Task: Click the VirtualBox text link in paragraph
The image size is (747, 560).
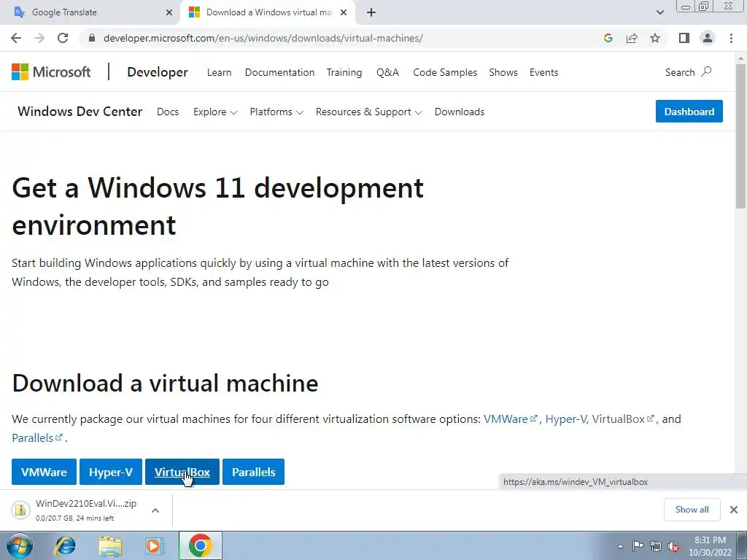Action: coord(623,419)
